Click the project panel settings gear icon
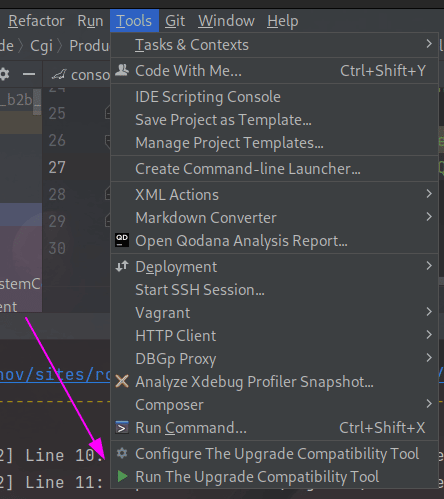 4,74
